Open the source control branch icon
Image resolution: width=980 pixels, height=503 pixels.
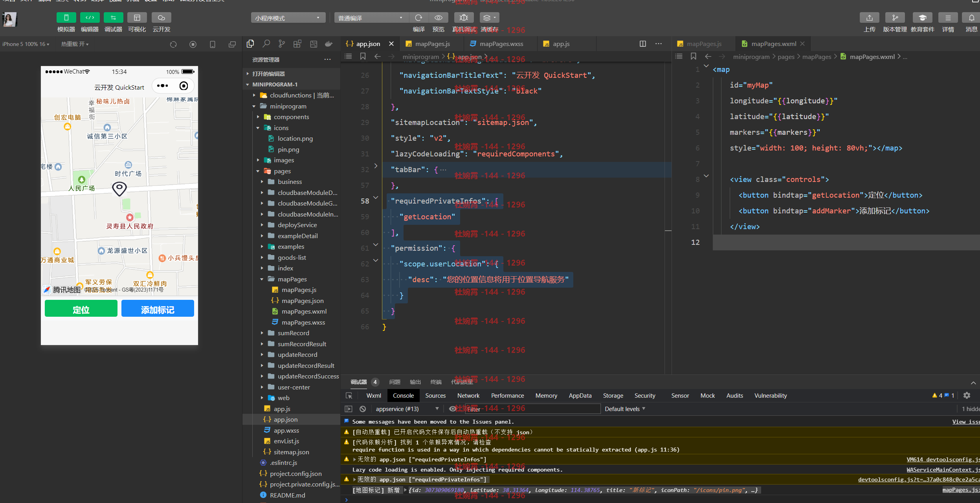282,44
